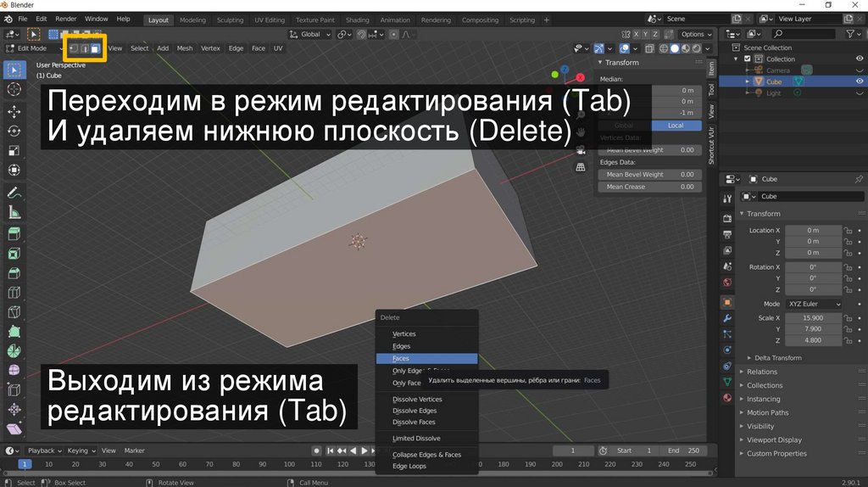Screen dimensions: 868x487
Task: Select the Loop Cut tool
Action: (14, 293)
